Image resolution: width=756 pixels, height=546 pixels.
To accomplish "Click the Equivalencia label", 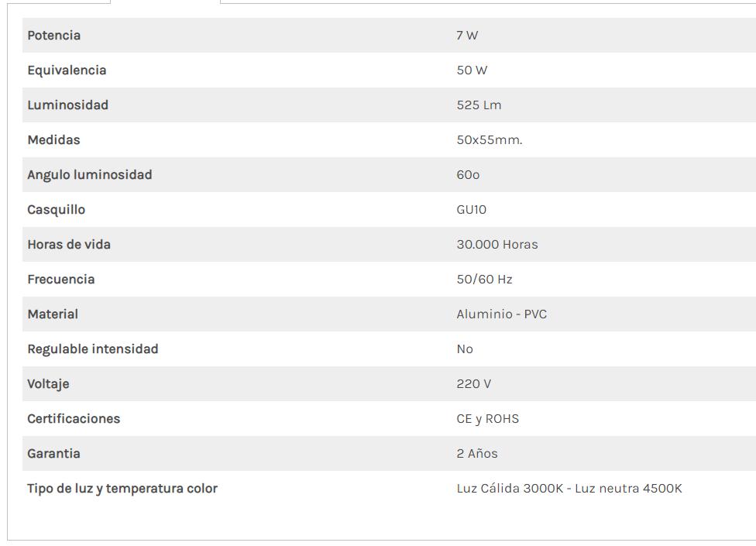I will [67, 70].
